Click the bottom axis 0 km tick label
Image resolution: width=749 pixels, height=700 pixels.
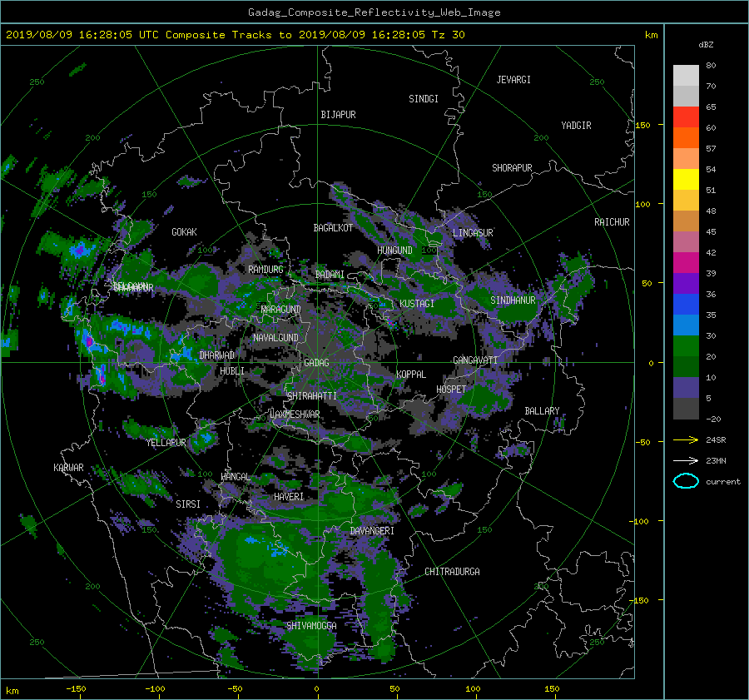point(316,688)
